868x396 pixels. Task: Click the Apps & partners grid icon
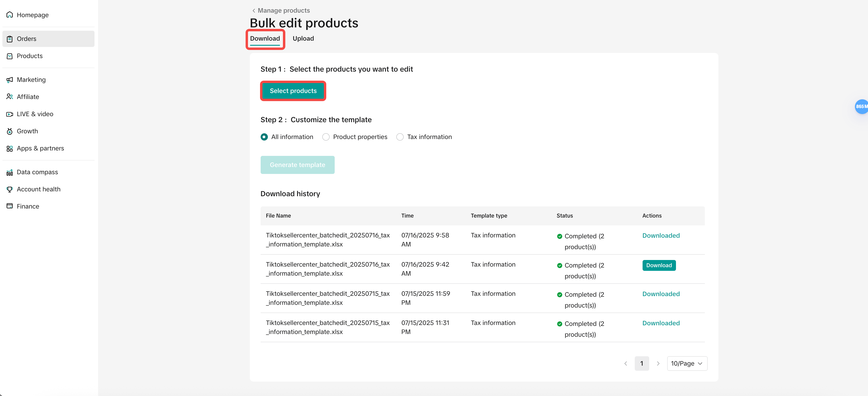point(10,148)
